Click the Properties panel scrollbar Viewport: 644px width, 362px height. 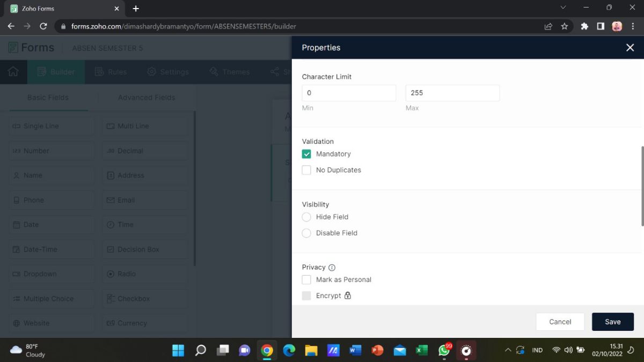pyautogui.click(x=642, y=186)
